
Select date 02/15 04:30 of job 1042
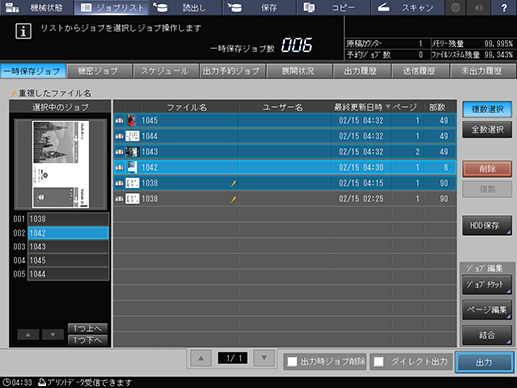coord(361,167)
